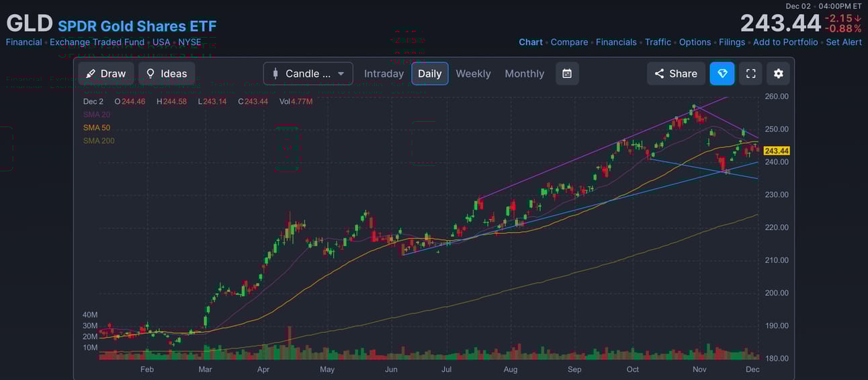Click the SMA 50 indicator label
This screenshot has height=380, width=868.
pyautogui.click(x=97, y=128)
